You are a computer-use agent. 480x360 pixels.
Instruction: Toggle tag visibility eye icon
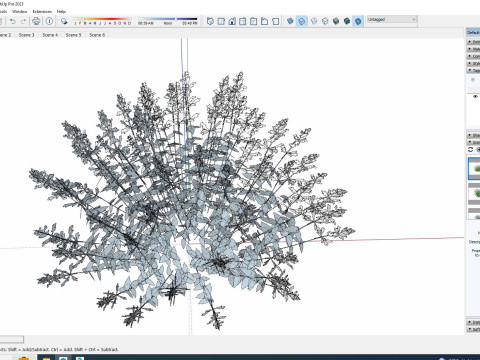pos(475,96)
